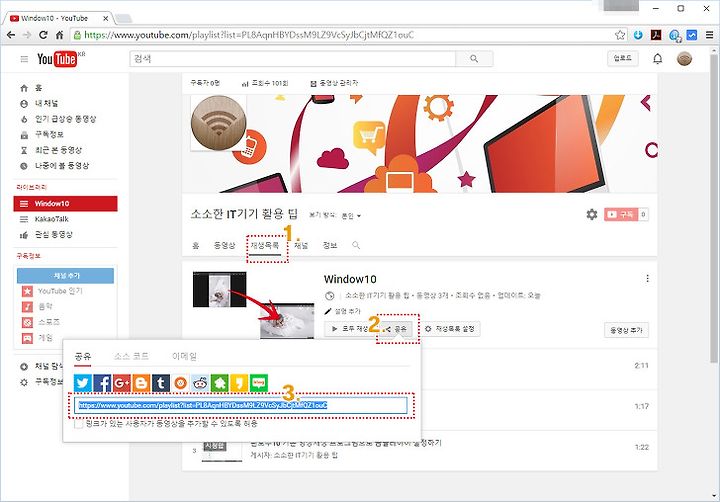This screenshot has height=502, width=720.
Task: Click the blue 채널 추가 button
Action: tap(66, 276)
